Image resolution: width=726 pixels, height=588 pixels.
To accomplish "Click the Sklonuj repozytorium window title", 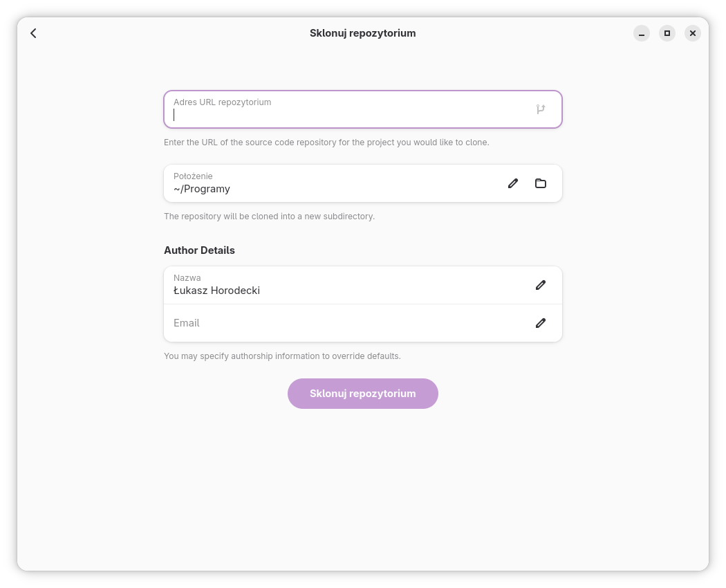I will click(362, 33).
